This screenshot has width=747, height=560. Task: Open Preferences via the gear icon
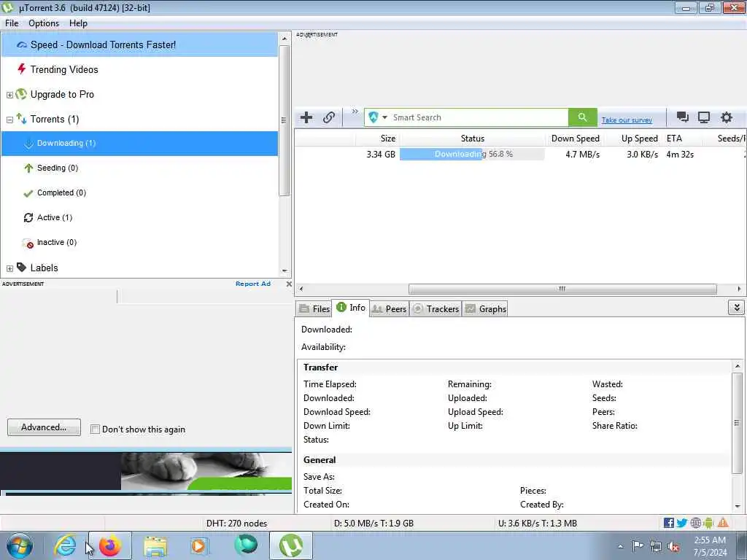tap(726, 117)
